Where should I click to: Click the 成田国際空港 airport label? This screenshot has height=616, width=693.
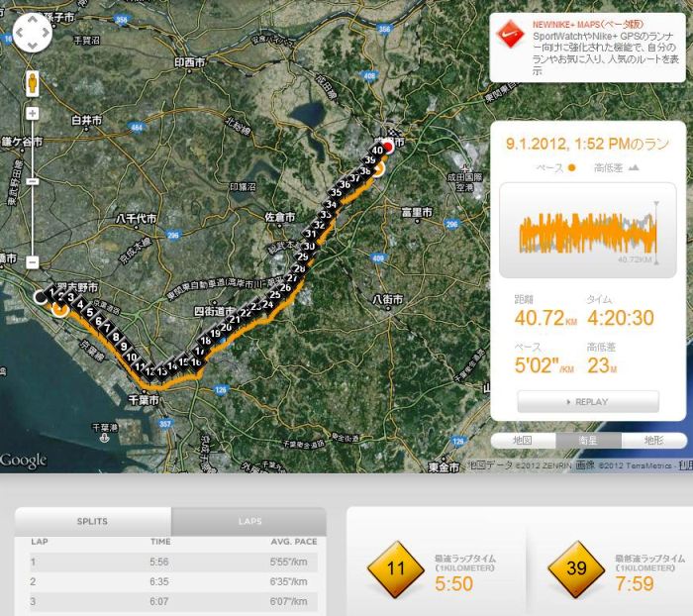pos(465,182)
